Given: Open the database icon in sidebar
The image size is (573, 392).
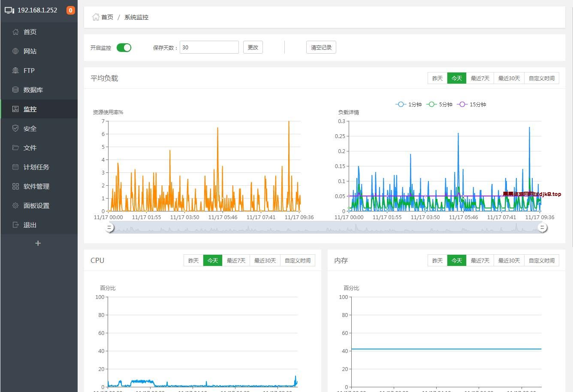Looking at the screenshot, I should pyautogui.click(x=15, y=90).
